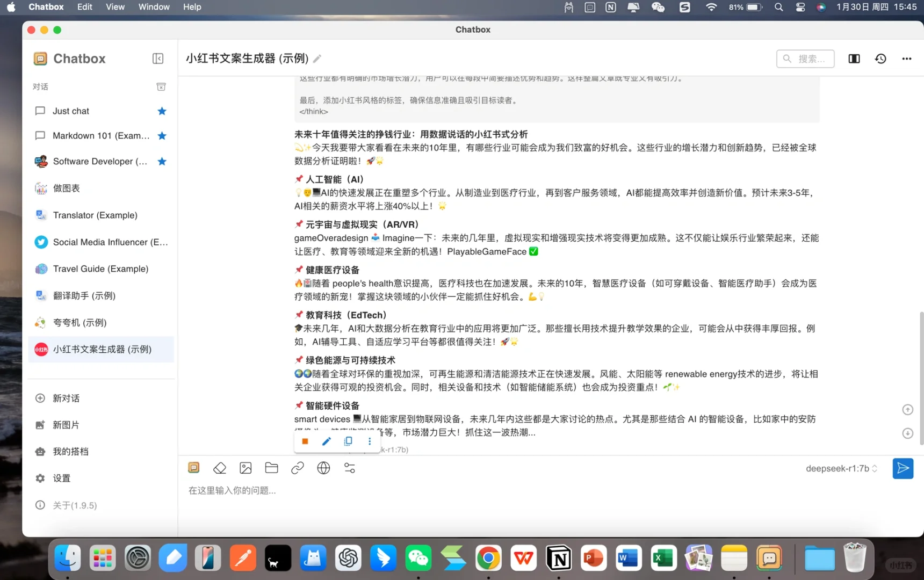Select the 做图表 conversation
Screen dimensions: 924x580
[66, 188]
